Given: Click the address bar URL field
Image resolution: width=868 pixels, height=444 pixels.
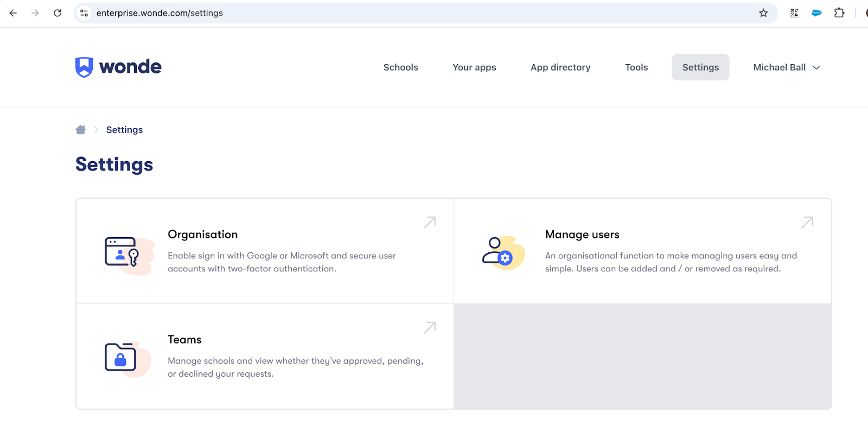Looking at the screenshot, I should (380, 13).
